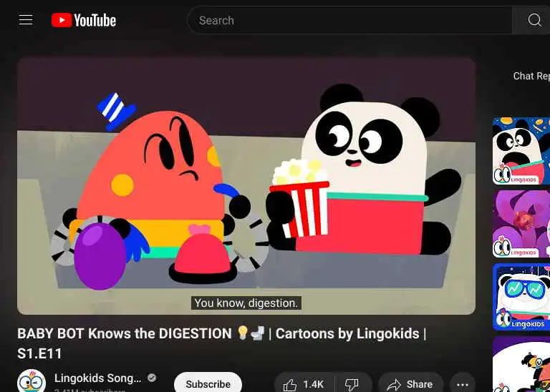The height and width of the screenshot is (392, 550).
Task: Click the video title BABY BOT Knows the DIGESTION
Action: click(222, 343)
